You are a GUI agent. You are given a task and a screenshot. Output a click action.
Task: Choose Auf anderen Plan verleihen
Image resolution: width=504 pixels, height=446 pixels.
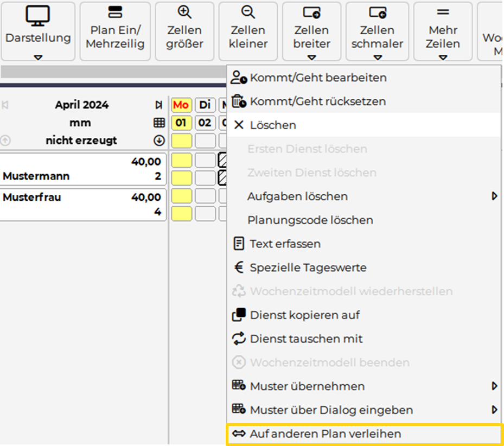pyautogui.click(x=326, y=434)
